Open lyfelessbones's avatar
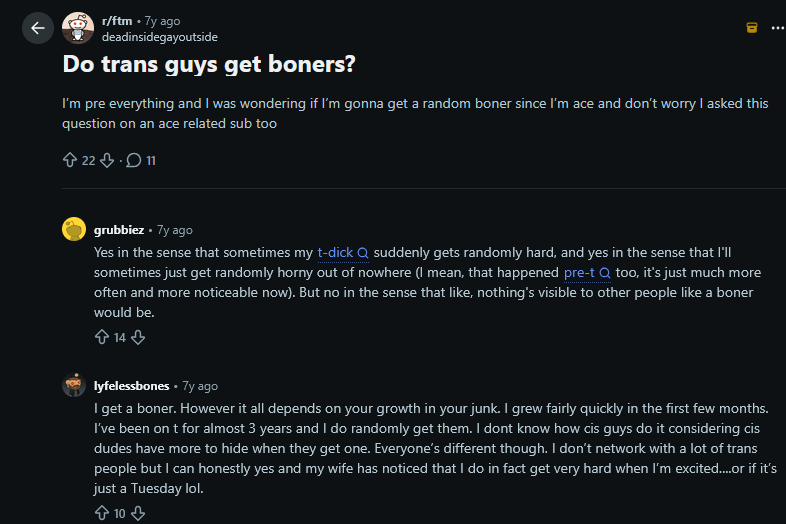Image resolution: width=786 pixels, height=524 pixels. [74, 385]
